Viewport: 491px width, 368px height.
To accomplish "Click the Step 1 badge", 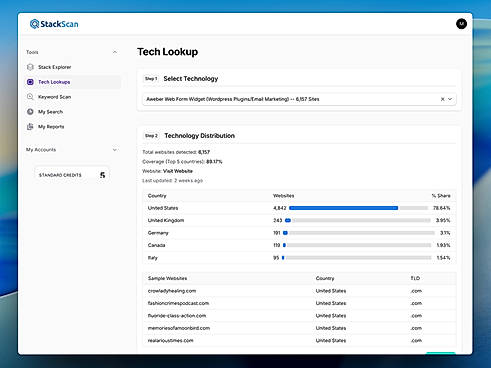I will click(x=151, y=79).
